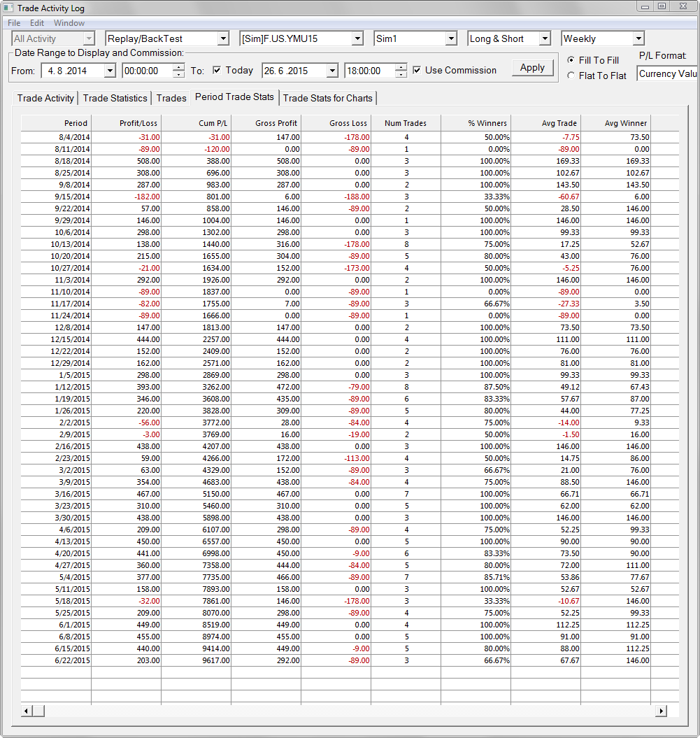
Task: Sort by the Cum P/L column header
Action: tap(197, 123)
